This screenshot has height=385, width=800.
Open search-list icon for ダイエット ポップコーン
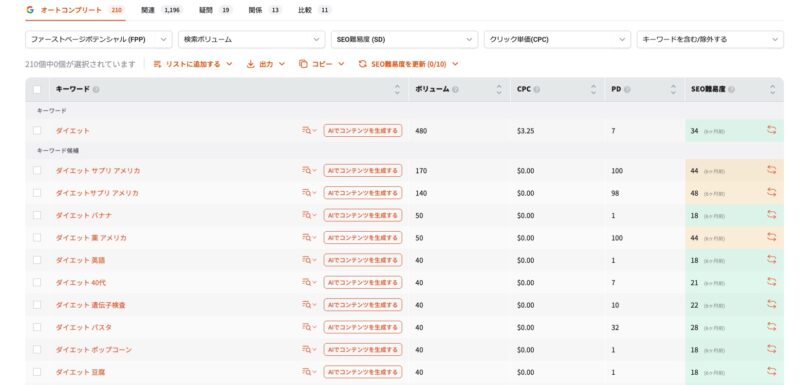(309, 349)
